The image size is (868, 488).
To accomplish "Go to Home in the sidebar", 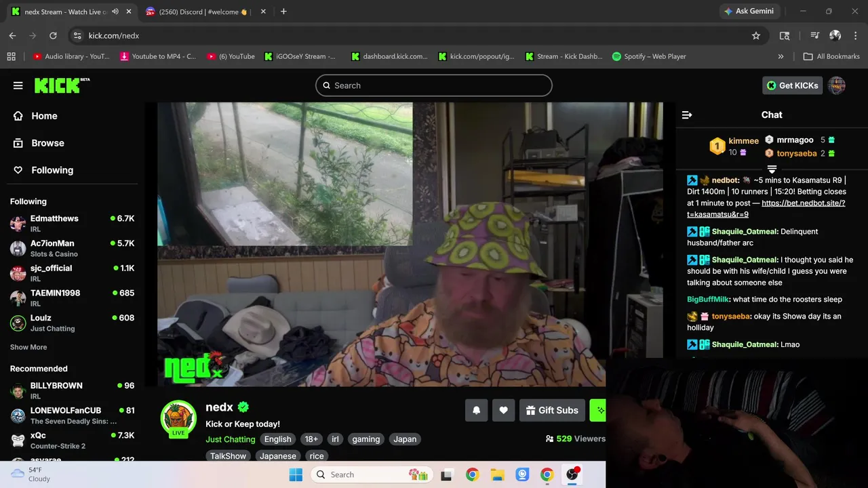I will [x=44, y=116].
